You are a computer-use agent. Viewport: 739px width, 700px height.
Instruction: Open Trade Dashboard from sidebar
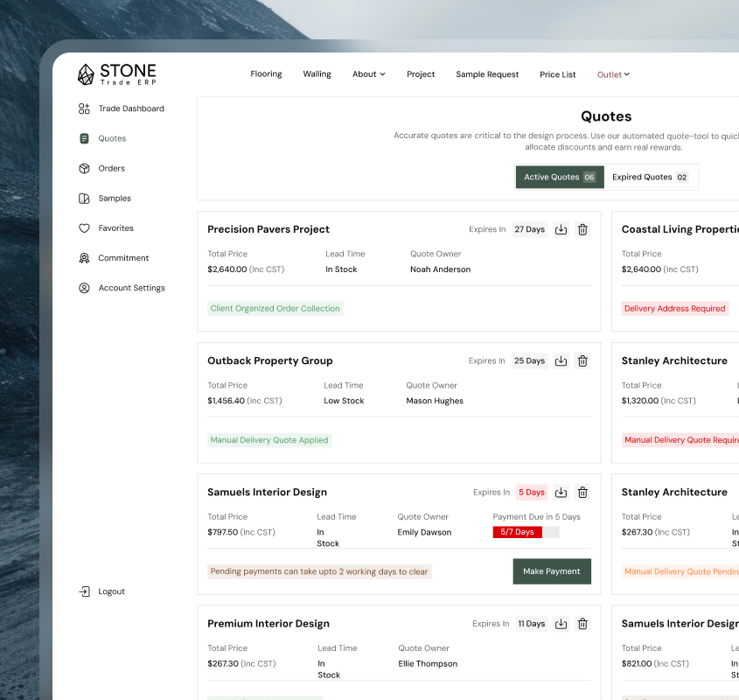pyautogui.click(x=130, y=108)
